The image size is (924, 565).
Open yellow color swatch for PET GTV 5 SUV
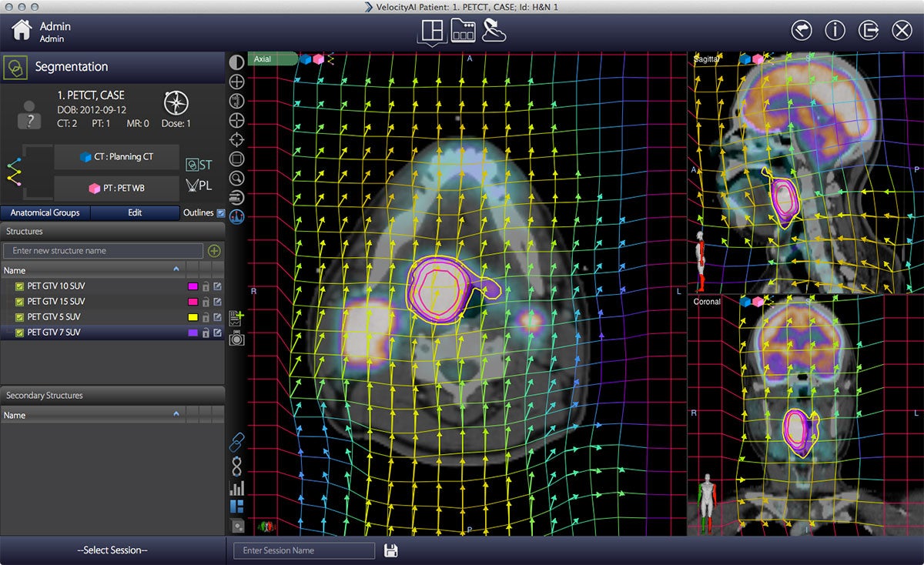click(193, 317)
